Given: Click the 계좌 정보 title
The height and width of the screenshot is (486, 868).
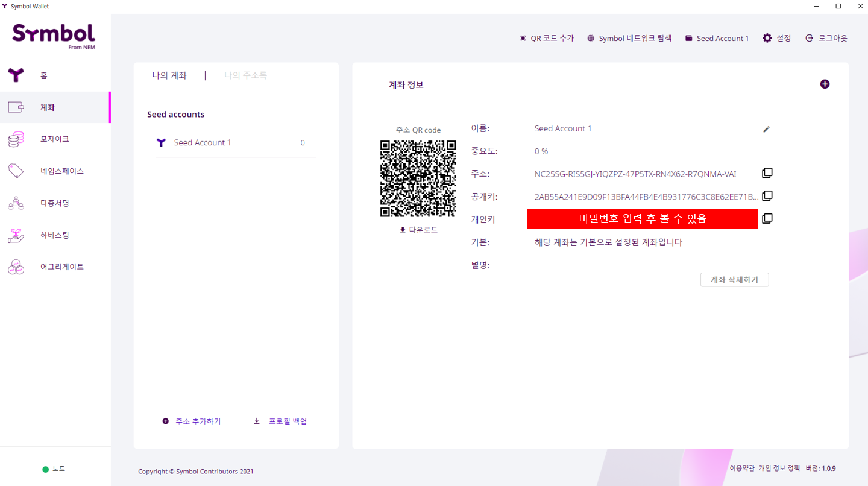Looking at the screenshot, I should point(406,85).
